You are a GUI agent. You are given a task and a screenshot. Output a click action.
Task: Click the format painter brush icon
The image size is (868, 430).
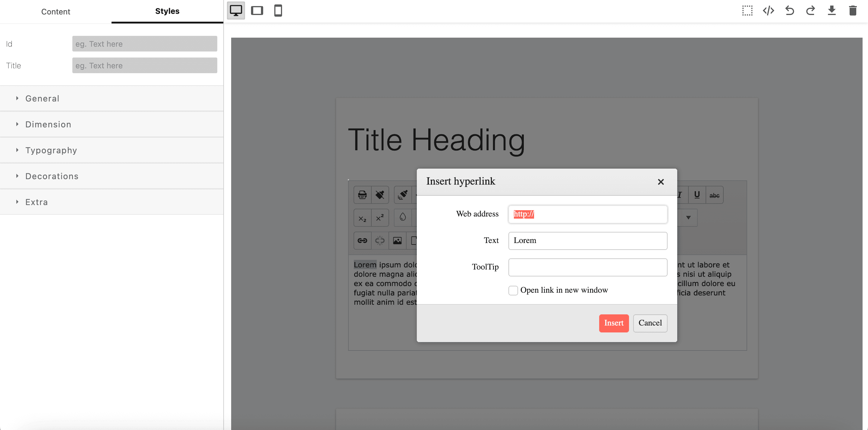(403, 195)
